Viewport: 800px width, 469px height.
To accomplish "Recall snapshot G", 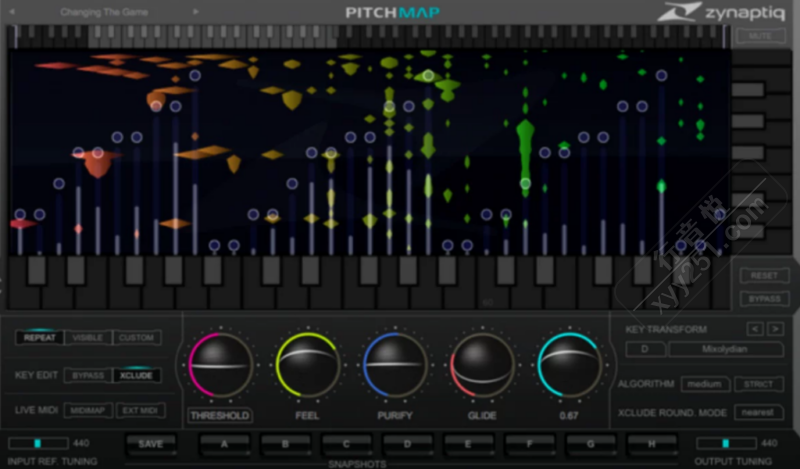I will tap(590, 444).
